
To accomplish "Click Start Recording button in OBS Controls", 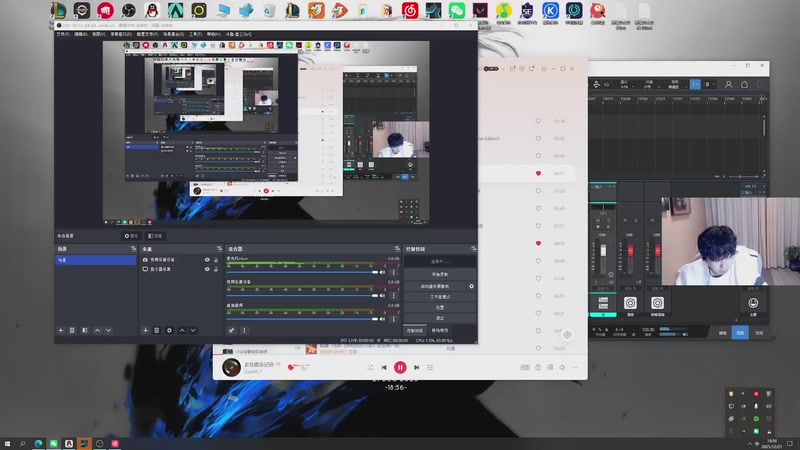I will pos(440,274).
